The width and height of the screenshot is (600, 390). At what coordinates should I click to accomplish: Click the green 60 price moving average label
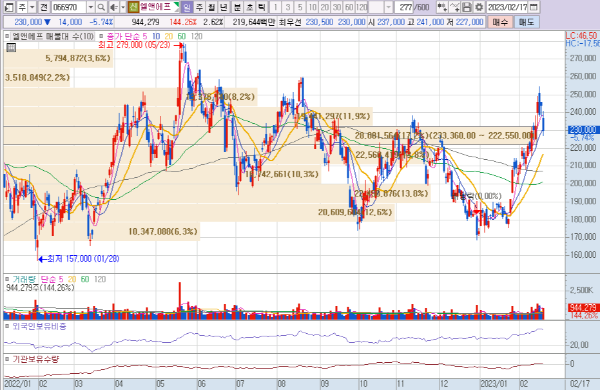182,36
